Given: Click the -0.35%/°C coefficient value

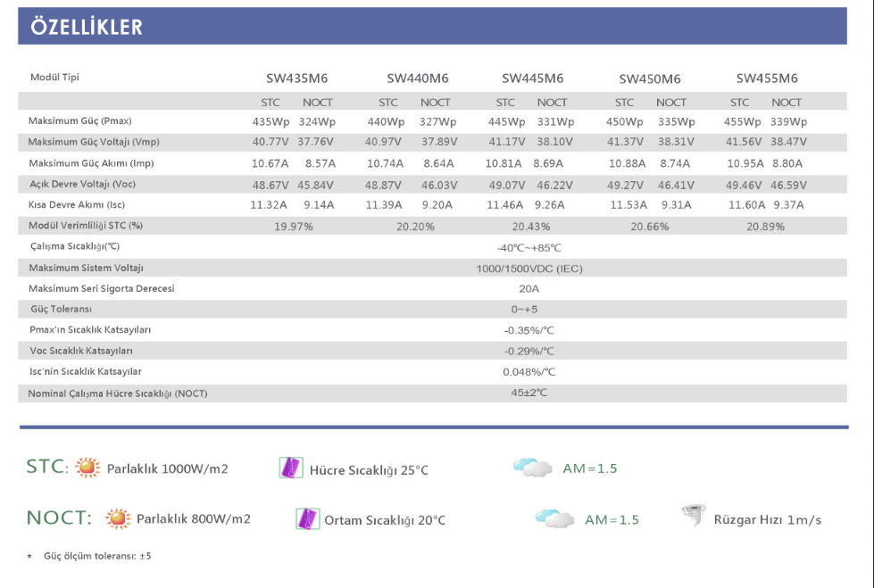Looking at the screenshot, I should [529, 330].
